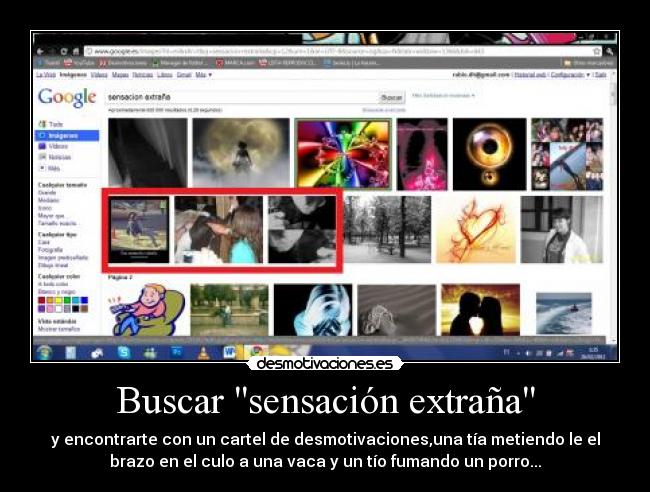Select Todo in the left sidebar
The width and height of the screenshot is (650, 492).
coord(51,124)
